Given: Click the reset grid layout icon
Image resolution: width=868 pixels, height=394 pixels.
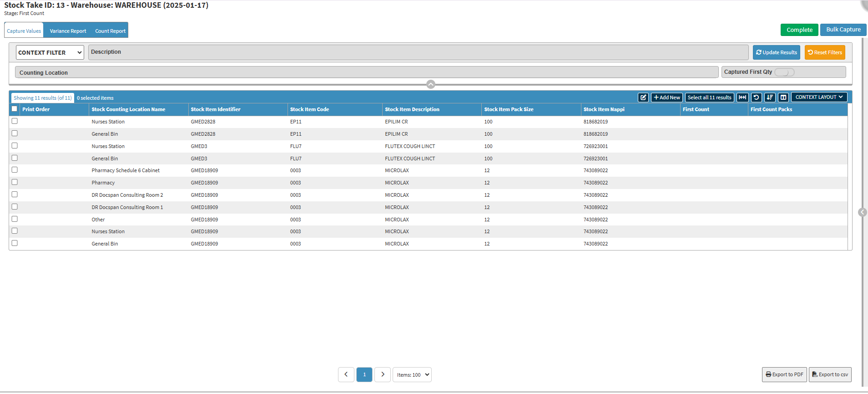Looking at the screenshot, I should [x=756, y=97].
